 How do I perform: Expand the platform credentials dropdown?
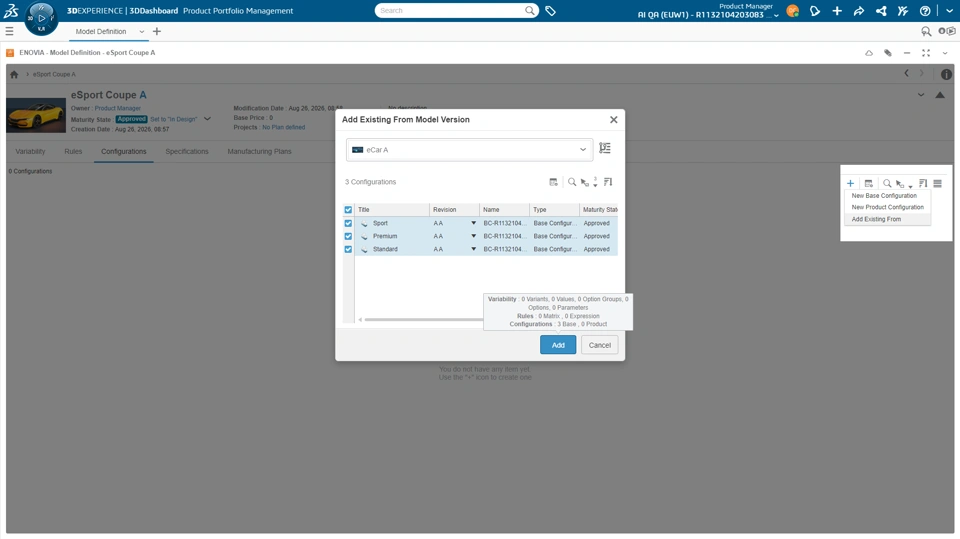(x=776, y=15)
